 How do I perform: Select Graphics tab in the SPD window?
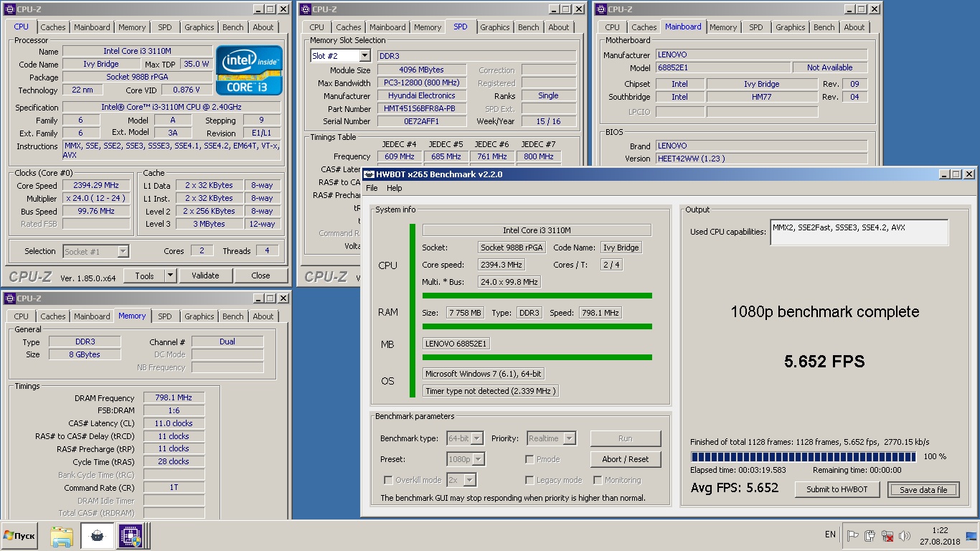(495, 27)
